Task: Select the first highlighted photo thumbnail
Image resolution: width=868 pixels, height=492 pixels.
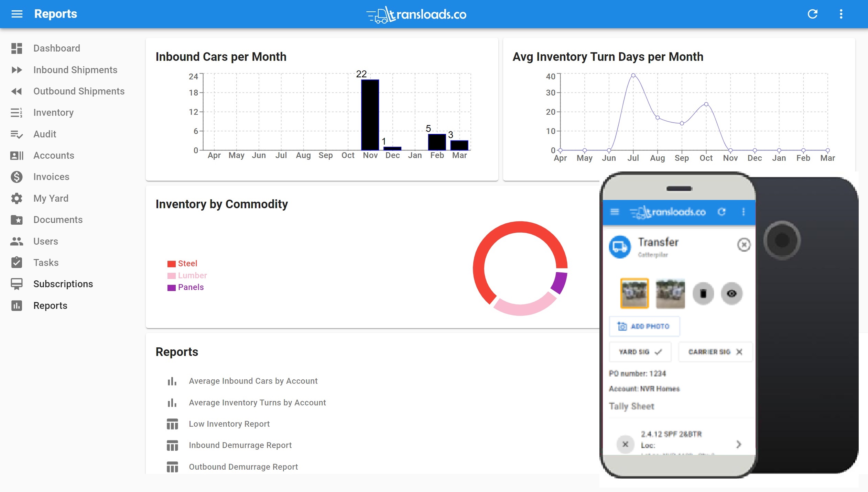Action: [x=634, y=293]
